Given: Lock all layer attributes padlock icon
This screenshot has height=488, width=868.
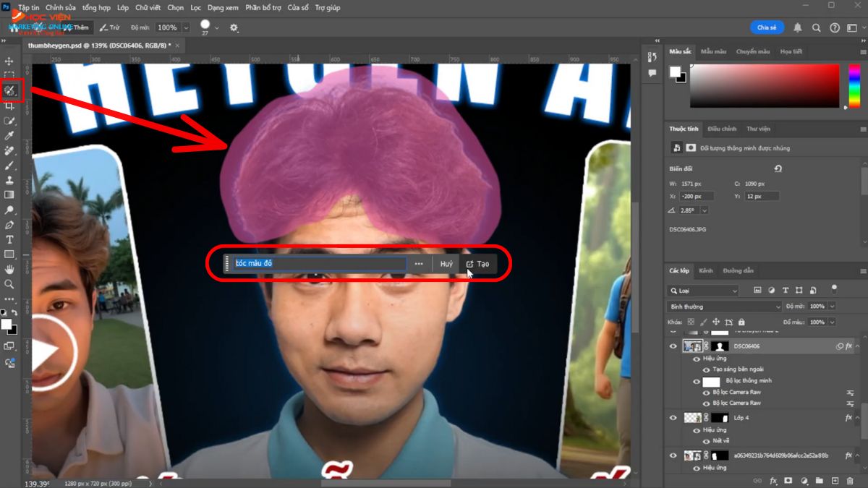Looking at the screenshot, I should [741, 322].
